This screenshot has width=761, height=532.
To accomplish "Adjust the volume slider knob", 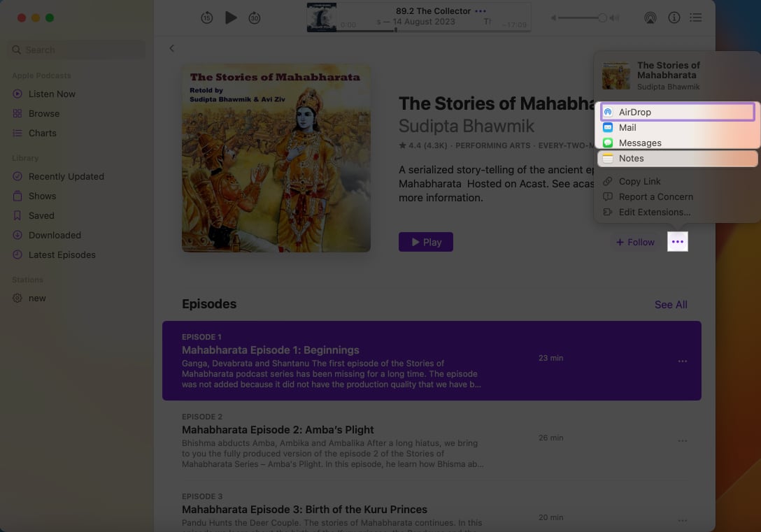I will click(602, 18).
